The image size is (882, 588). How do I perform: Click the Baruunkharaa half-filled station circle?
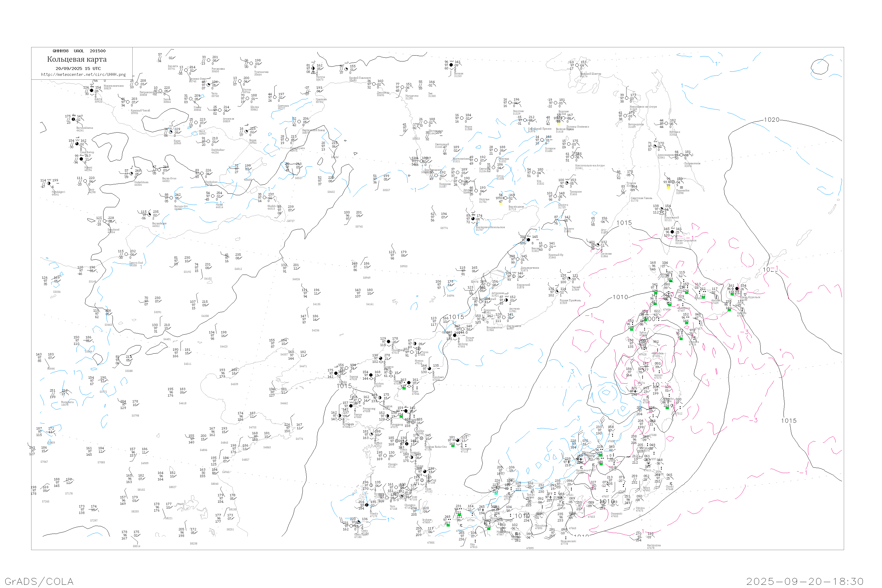click(x=73, y=119)
